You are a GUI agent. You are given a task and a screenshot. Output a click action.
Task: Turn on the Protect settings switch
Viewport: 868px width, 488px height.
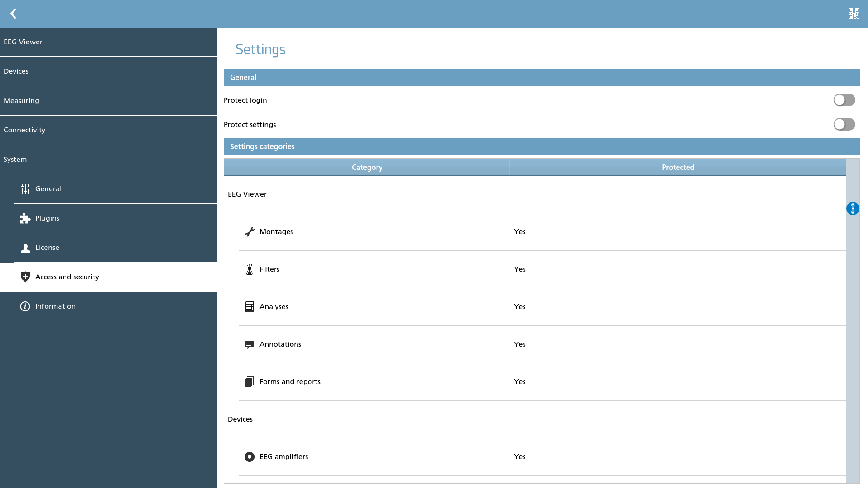(844, 124)
